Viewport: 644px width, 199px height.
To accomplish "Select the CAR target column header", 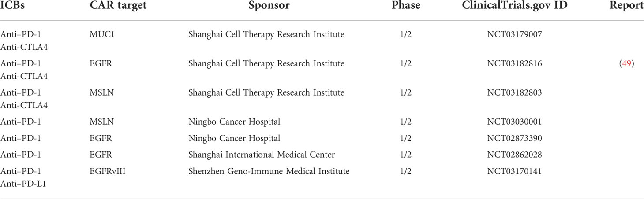I will [117, 6].
